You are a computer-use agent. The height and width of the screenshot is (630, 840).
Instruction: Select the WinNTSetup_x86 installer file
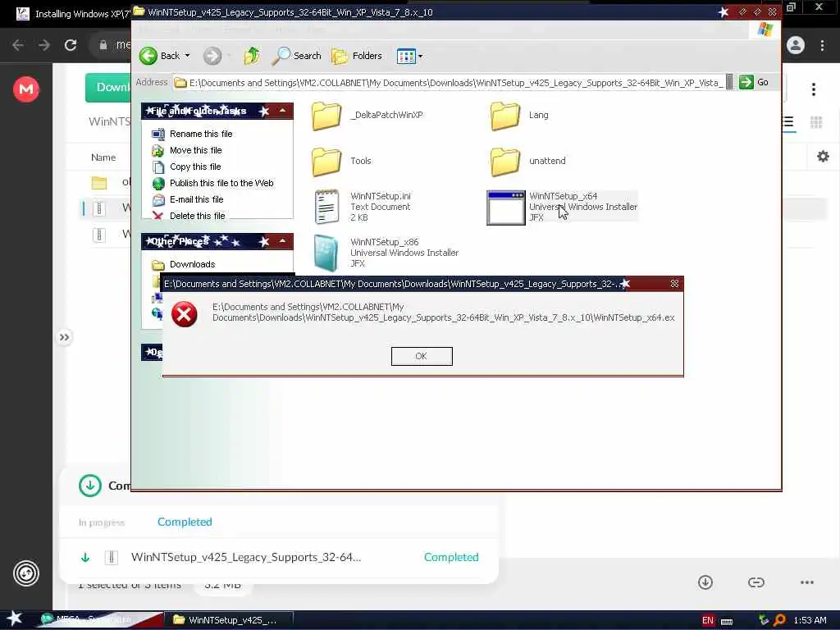(x=386, y=253)
